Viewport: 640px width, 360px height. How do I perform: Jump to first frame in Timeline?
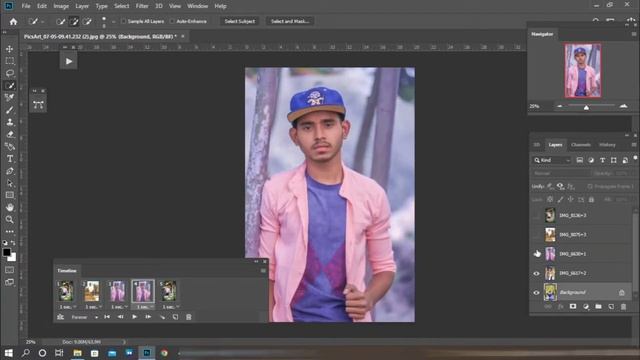point(107,317)
